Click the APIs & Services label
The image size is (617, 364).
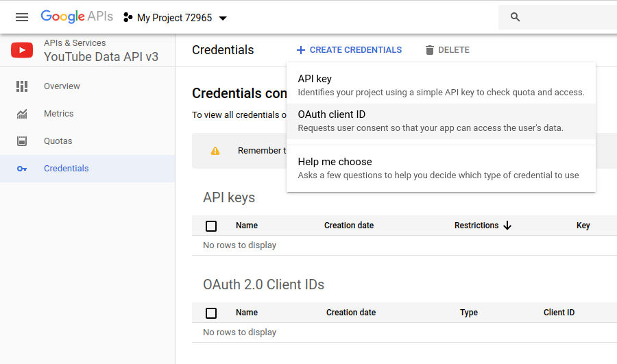pos(75,43)
